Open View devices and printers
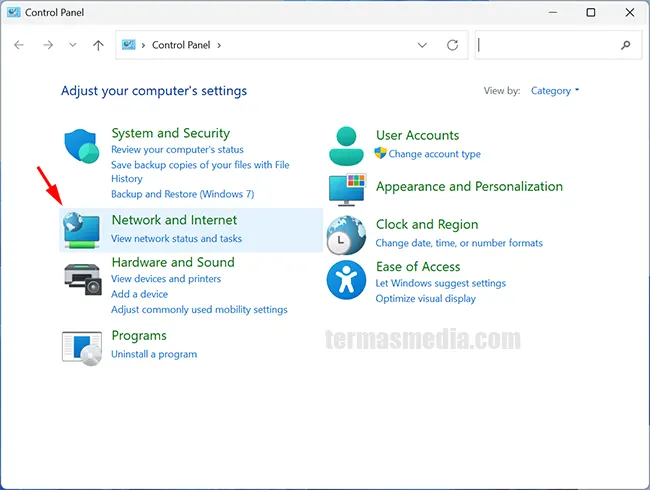 166,279
